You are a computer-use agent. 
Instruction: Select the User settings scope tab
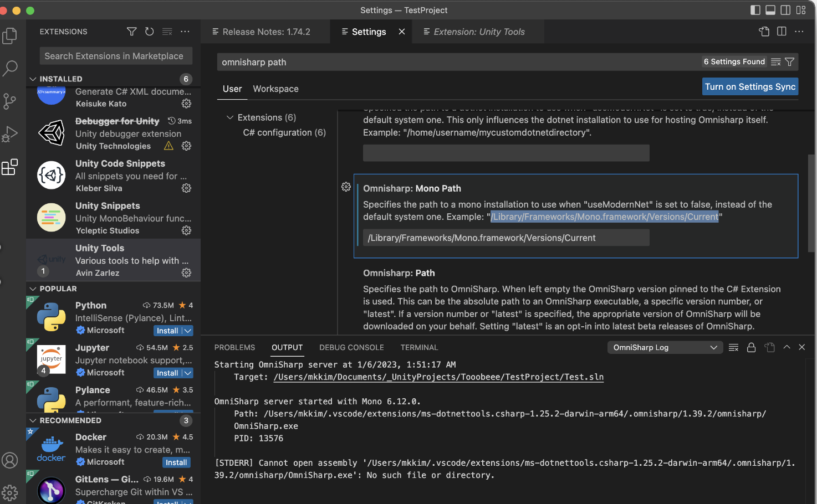pyautogui.click(x=232, y=89)
